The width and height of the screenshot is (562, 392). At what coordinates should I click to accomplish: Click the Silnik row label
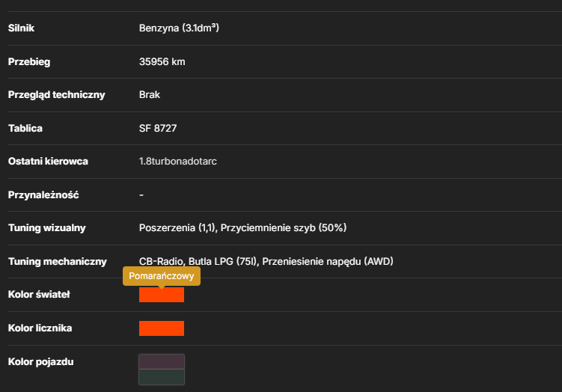coord(21,28)
